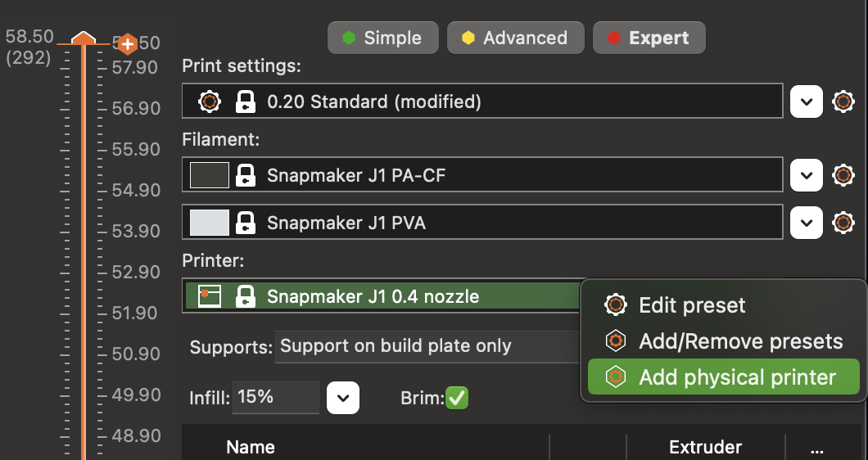Click PA-CF filament dark color swatch

(210, 175)
